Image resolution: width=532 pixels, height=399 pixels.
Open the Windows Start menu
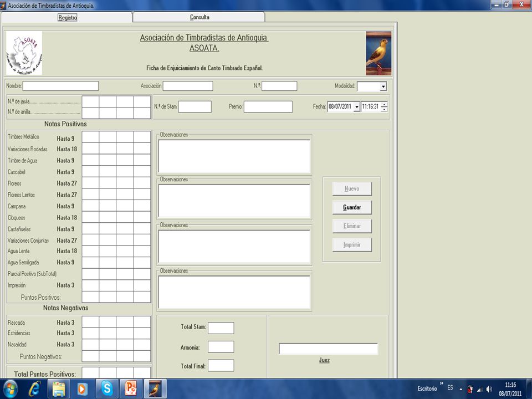[10, 389]
